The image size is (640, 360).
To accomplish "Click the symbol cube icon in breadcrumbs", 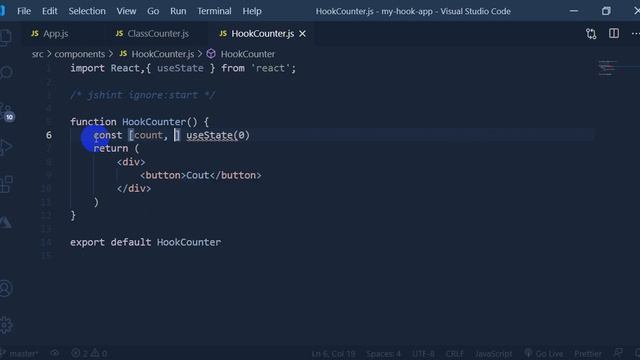I will [211, 54].
